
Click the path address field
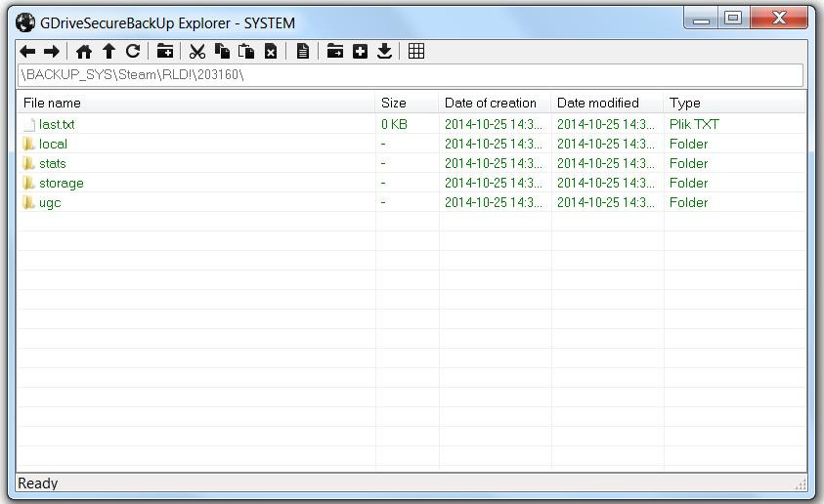[x=411, y=75]
